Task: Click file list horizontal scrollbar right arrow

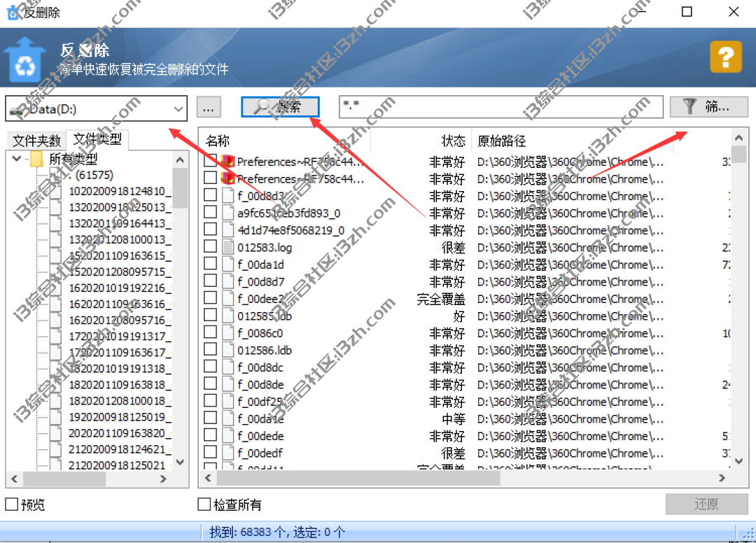Action: [x=721, y=477]
